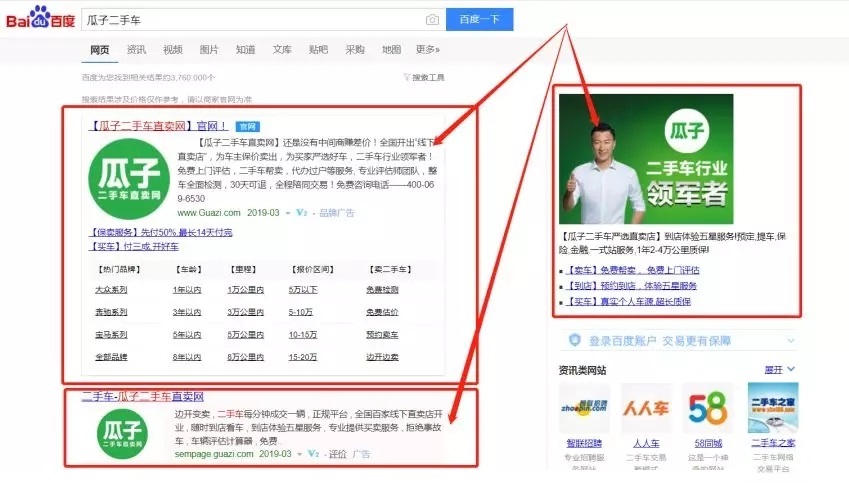This screenshot has width=849, height=487.
Task: Pick 5-10万 price range link
Action: pyautogui.click(x=301, y=312)
